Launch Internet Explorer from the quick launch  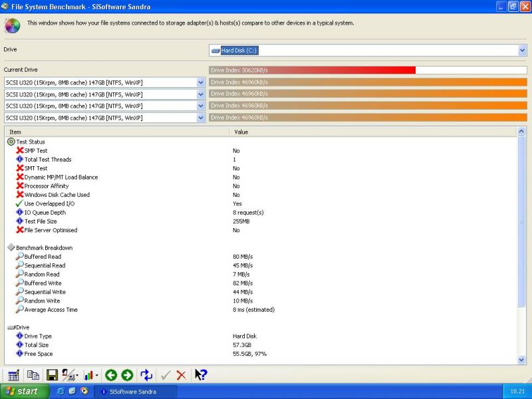coord(61,391)
